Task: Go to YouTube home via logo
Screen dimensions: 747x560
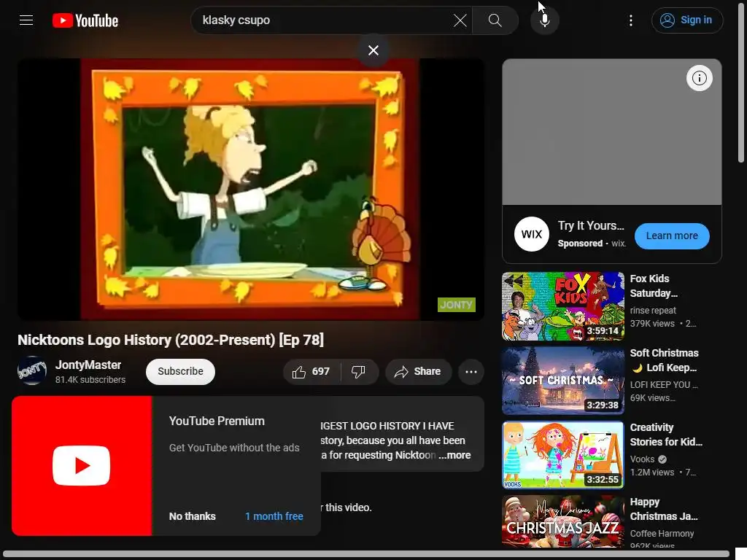Action: [85, 20]
